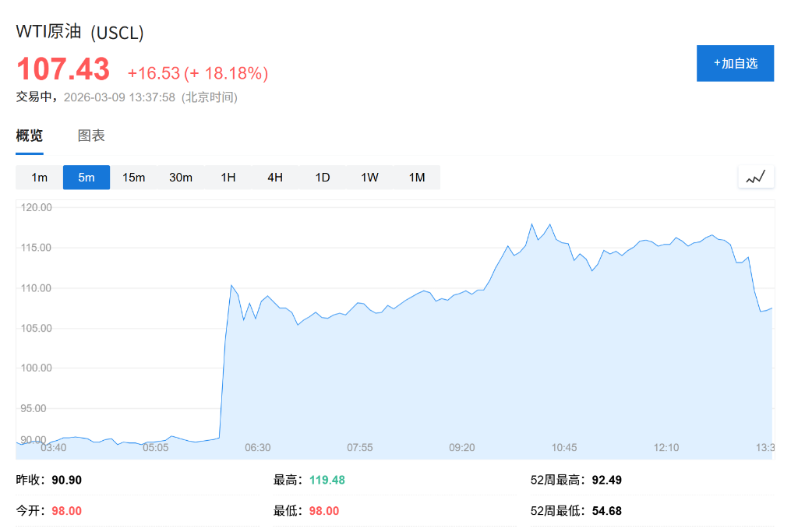
Task: Switch to the 图表 tab
Action: pos(91,136)
